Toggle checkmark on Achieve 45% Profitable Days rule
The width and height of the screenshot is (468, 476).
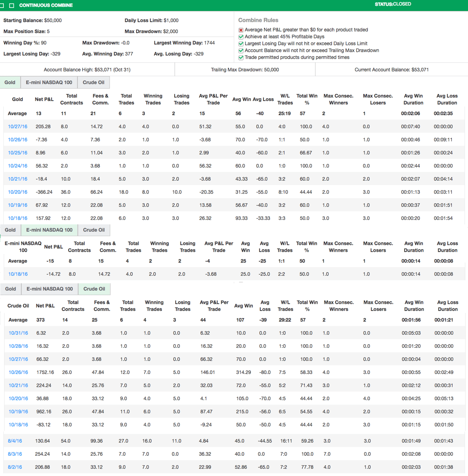(x=241, y=36)
